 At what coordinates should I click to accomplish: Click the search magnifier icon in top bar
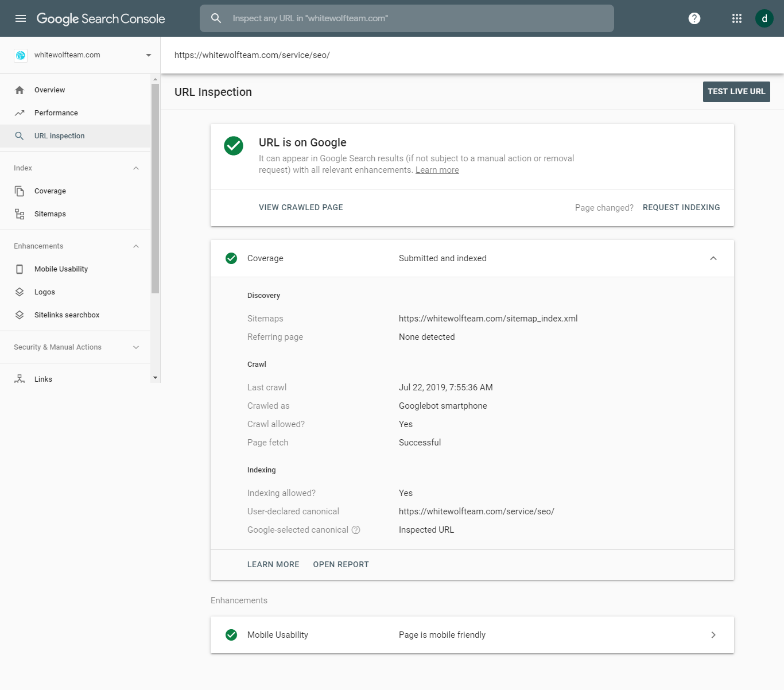[x=216, y=18]
